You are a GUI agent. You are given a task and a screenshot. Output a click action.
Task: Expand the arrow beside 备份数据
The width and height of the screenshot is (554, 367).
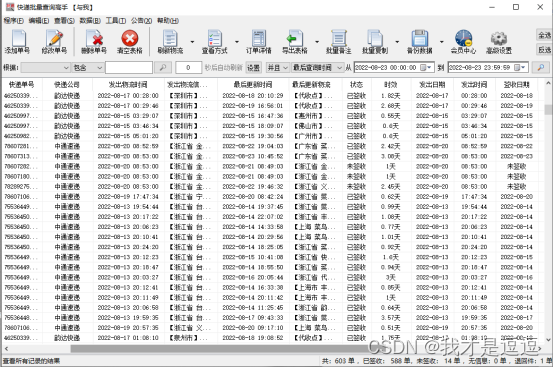coord(442,42)
